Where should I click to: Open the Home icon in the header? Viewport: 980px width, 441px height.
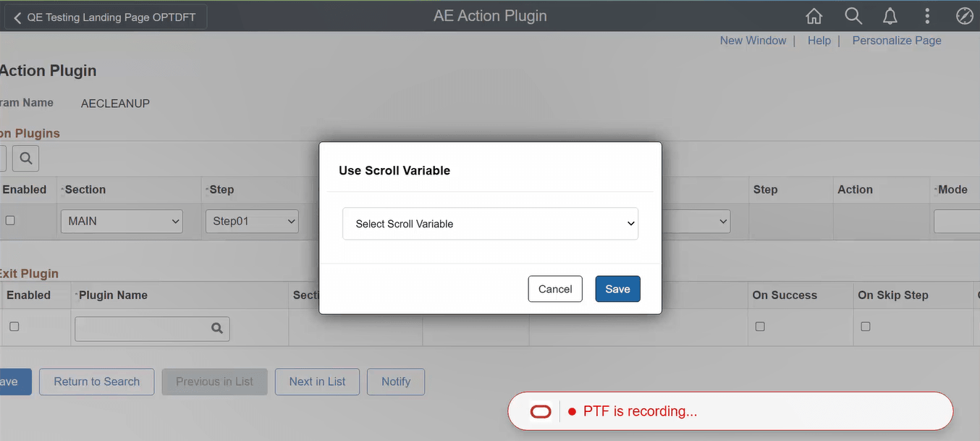pos(814,15)
